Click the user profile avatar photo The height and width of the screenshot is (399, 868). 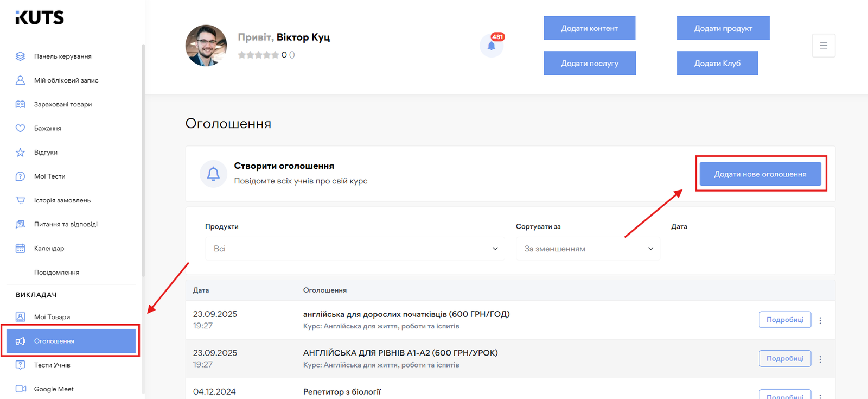tap(206, 46)
